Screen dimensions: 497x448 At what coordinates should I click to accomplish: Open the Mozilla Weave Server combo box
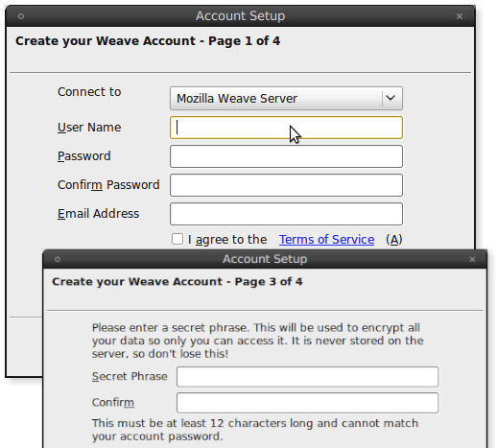pos(286,99)
